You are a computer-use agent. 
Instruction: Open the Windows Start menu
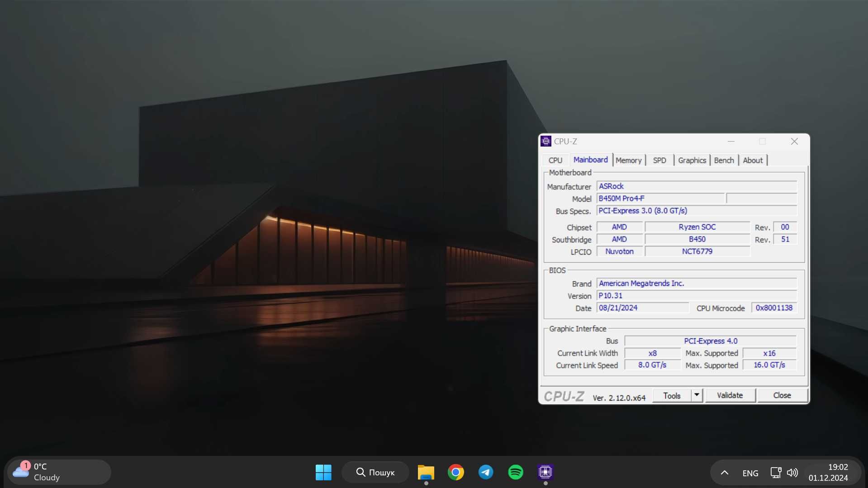pos(323,472)
